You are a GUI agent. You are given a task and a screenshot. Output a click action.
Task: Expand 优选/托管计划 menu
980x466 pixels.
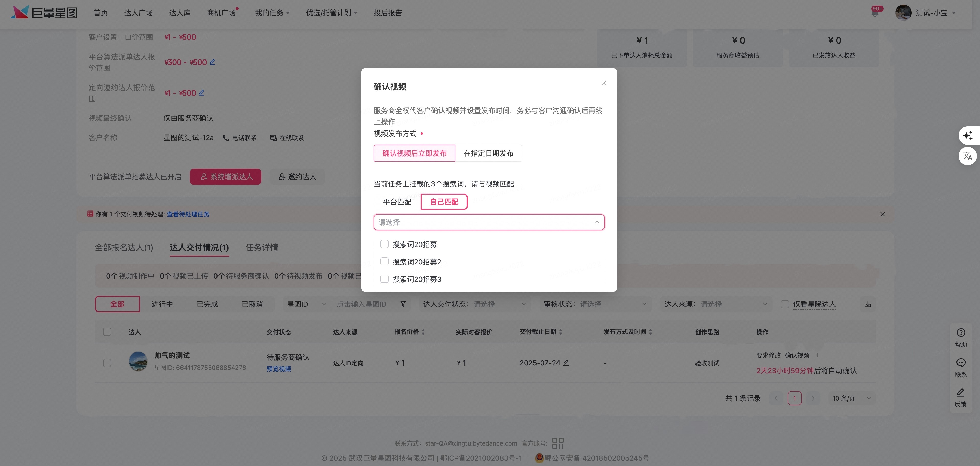(331, 13)
